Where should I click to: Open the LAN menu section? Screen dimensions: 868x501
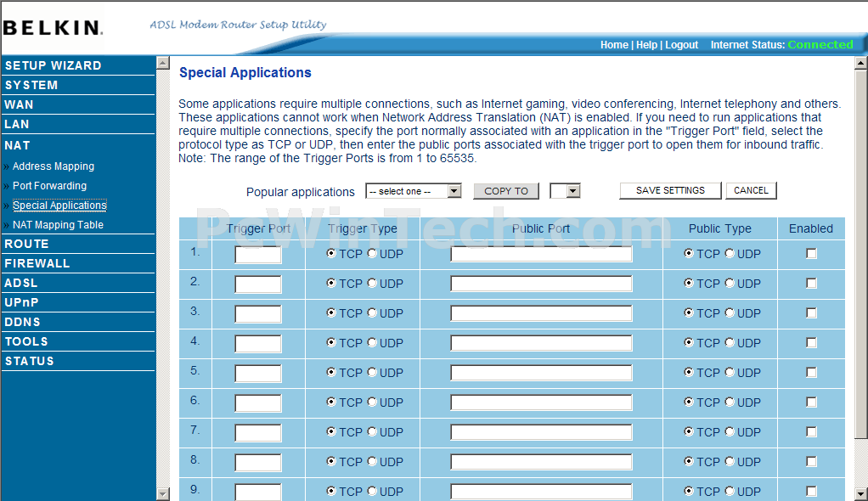(x=17, y=124)
